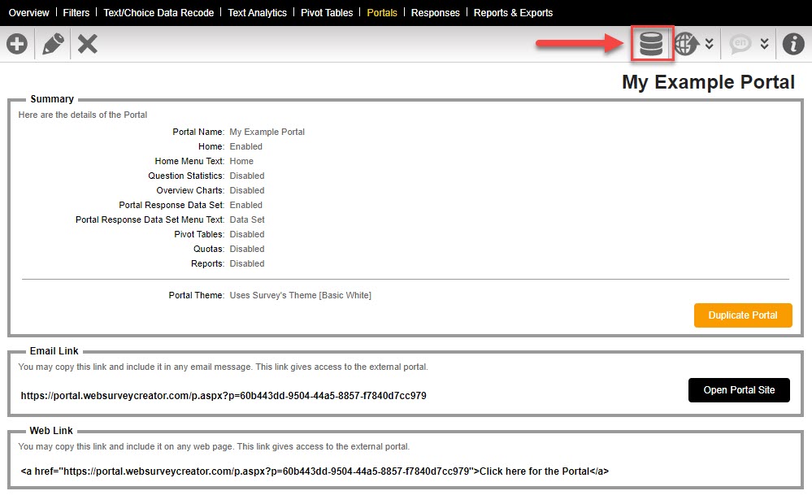This screenshot has height=504, width=812.
Task: Open the database stack data set icon
Action: pos(651,44)
